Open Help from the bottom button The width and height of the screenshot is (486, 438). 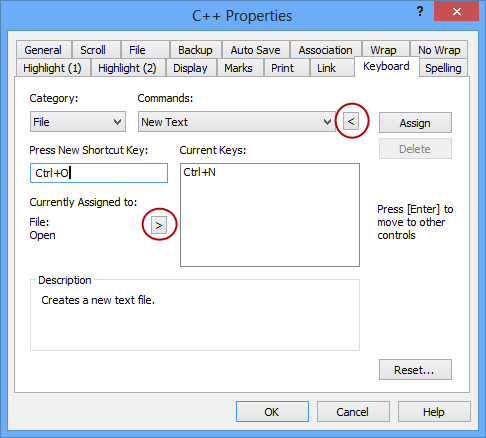(434, 412)
